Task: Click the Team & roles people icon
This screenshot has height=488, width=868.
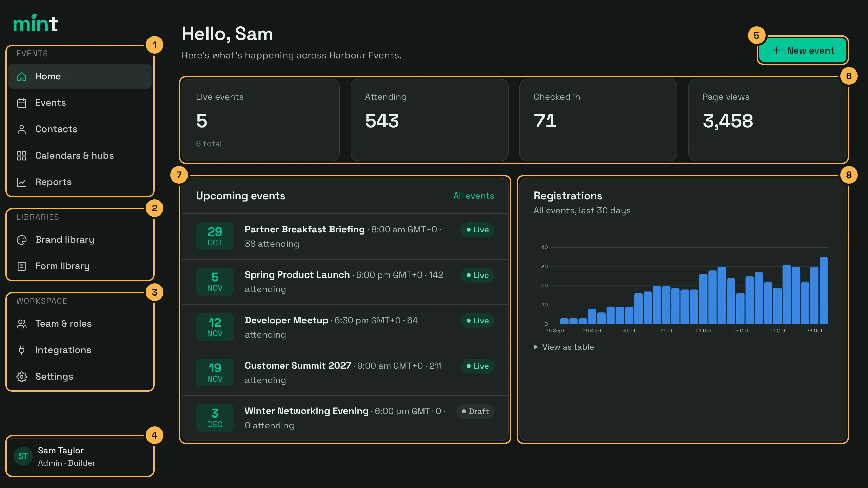Action: point(22,324)
